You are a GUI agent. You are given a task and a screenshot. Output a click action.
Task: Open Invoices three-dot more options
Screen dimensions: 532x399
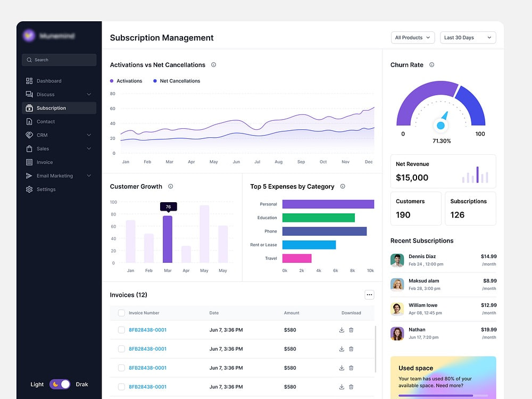(369, 295)
